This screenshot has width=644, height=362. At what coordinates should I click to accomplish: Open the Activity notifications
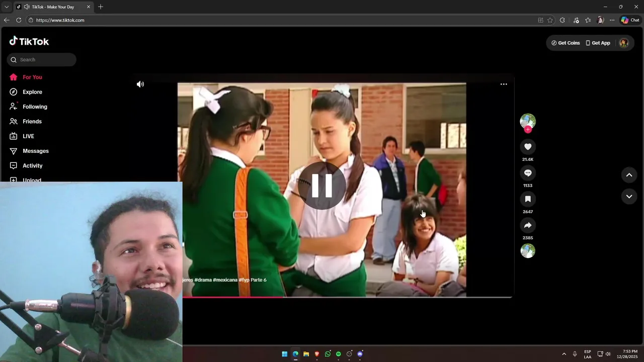click(x=26, y=166)
